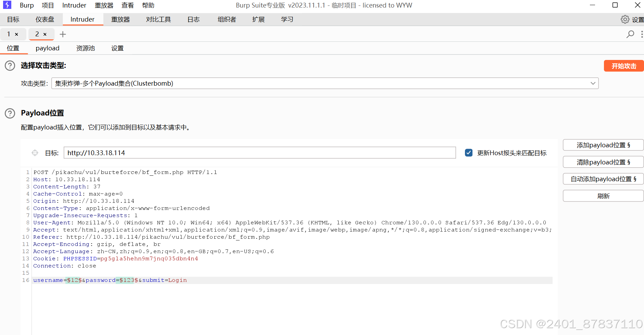
Task: Click the Cache-Control header line
Action: pyautogui.click(x=78, y=194)
